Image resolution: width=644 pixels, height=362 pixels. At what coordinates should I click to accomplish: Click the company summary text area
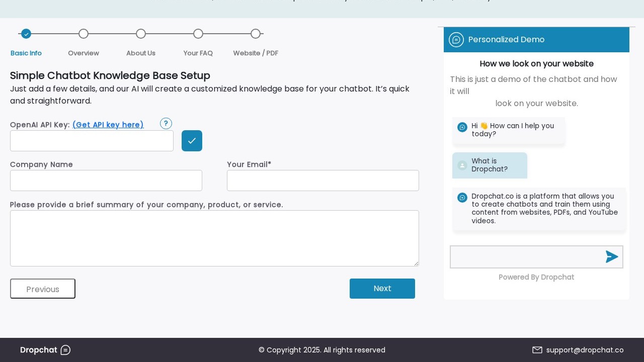[214, 238]
